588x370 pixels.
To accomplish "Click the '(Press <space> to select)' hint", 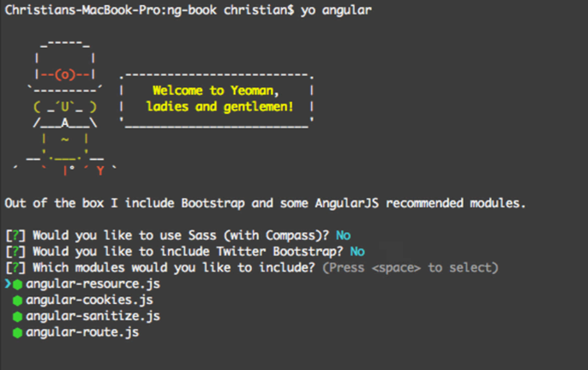I will pos(411,268).
